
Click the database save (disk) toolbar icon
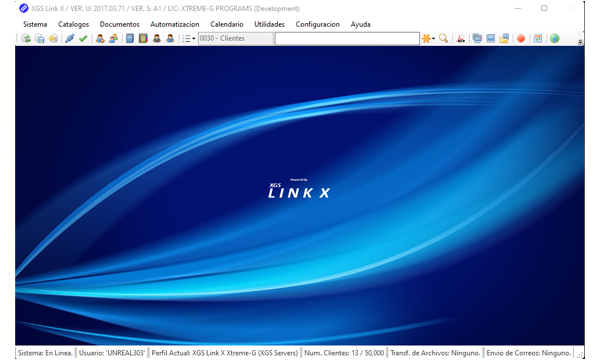(40, 38)
